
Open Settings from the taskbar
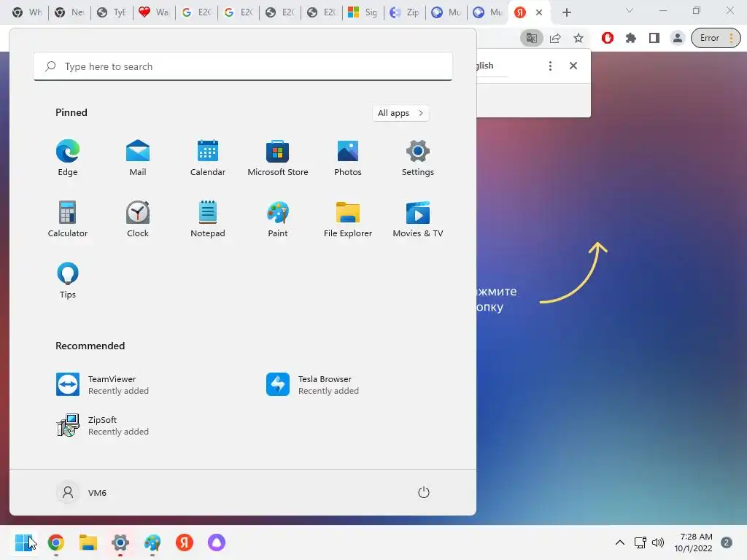[120, 542]
